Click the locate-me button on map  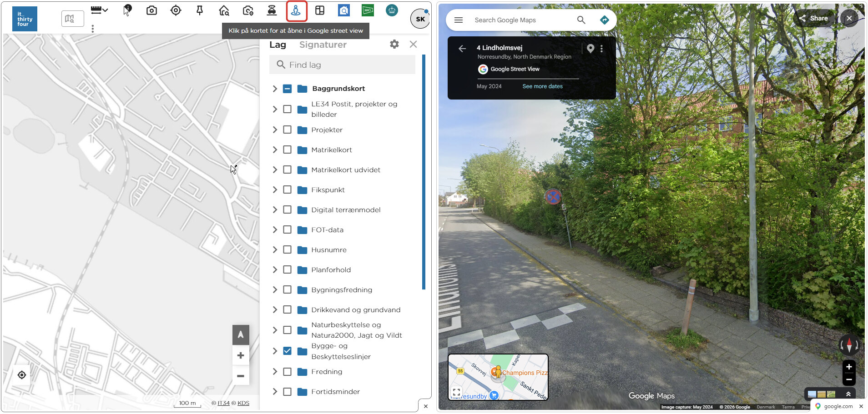click(x=22, y=375)
